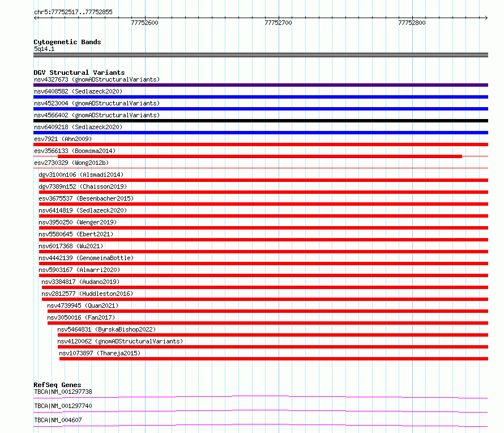Click ruler tick label 77752600
The width and height of the screenshot is (504, 433).
pyautogui.click(x=144, y=23)
